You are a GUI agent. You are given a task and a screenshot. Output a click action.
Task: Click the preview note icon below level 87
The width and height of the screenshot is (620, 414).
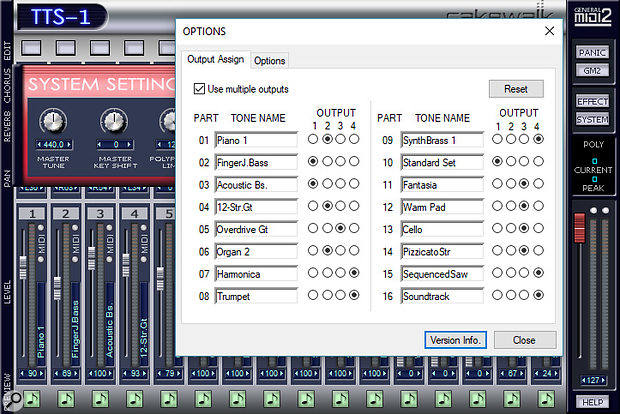tap(512, 399)
